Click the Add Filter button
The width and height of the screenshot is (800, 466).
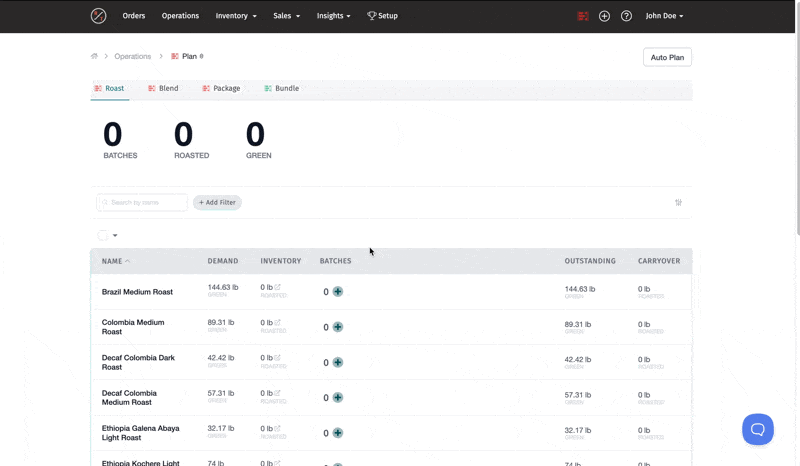(x=217, y=203)
